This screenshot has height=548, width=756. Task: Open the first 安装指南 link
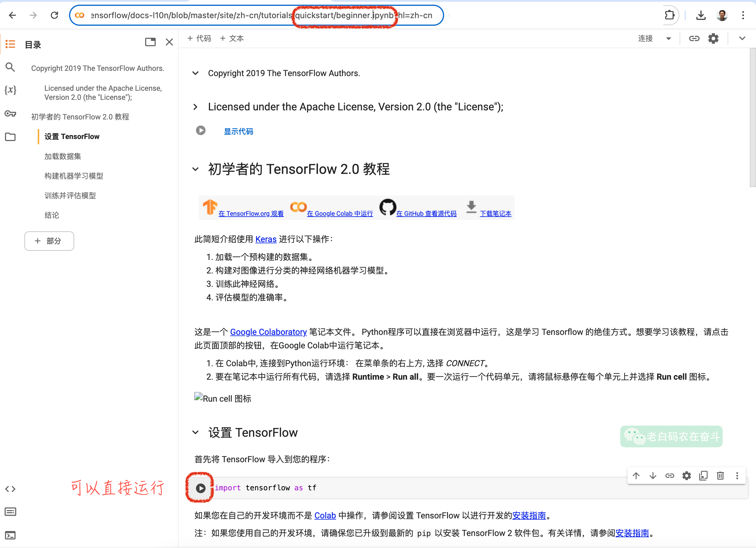tap(529, 515)
